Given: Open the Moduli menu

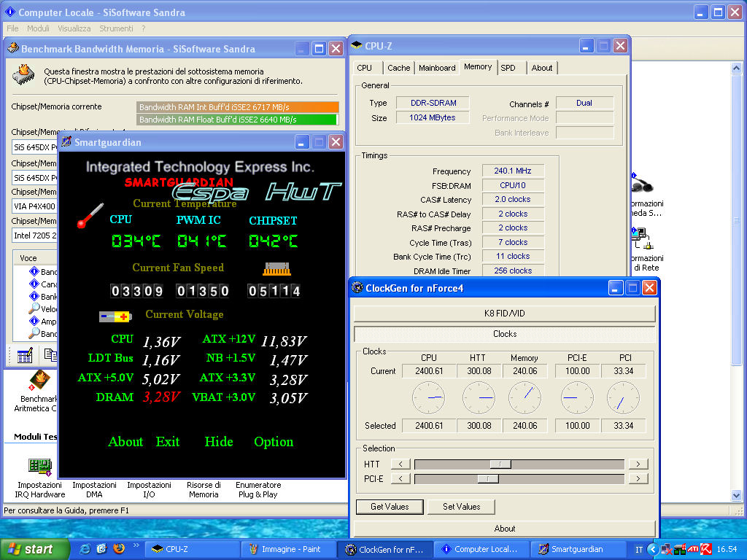Looking at the screenshot, I should (x=38, y=28).
